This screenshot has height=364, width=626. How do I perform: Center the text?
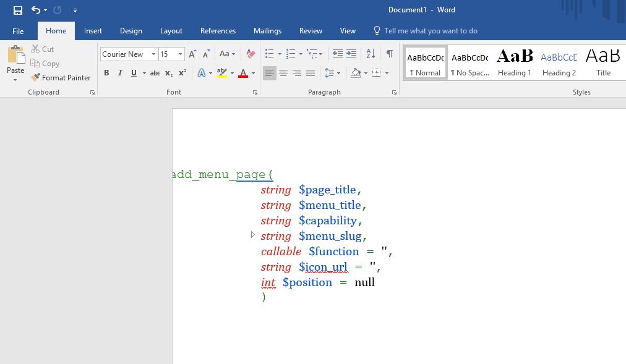283,73
